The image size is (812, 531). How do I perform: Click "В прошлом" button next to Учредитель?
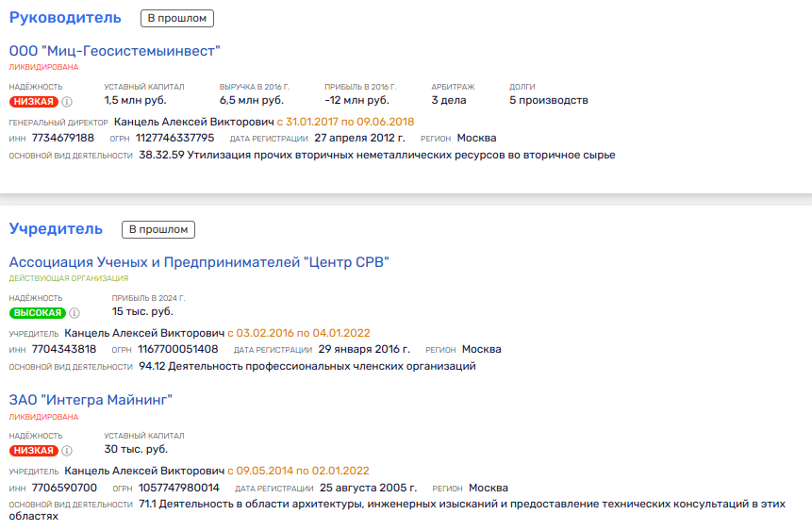[x=158, y=229]
